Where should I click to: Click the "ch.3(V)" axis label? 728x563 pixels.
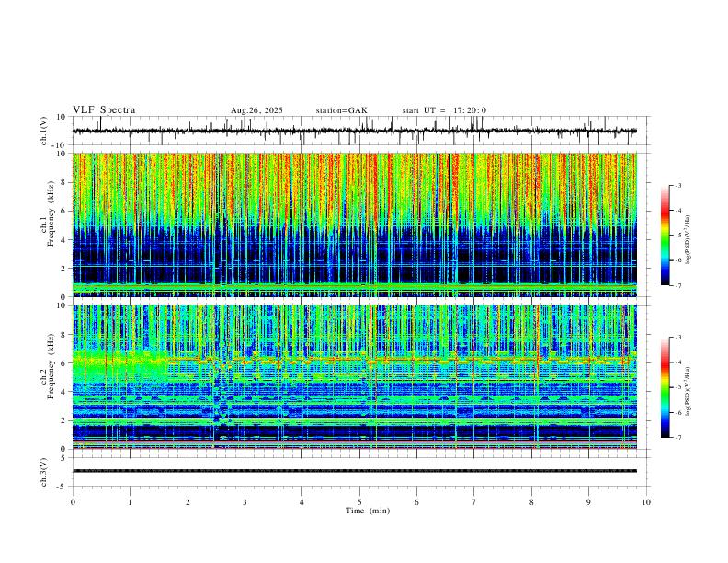click(44, 473)
